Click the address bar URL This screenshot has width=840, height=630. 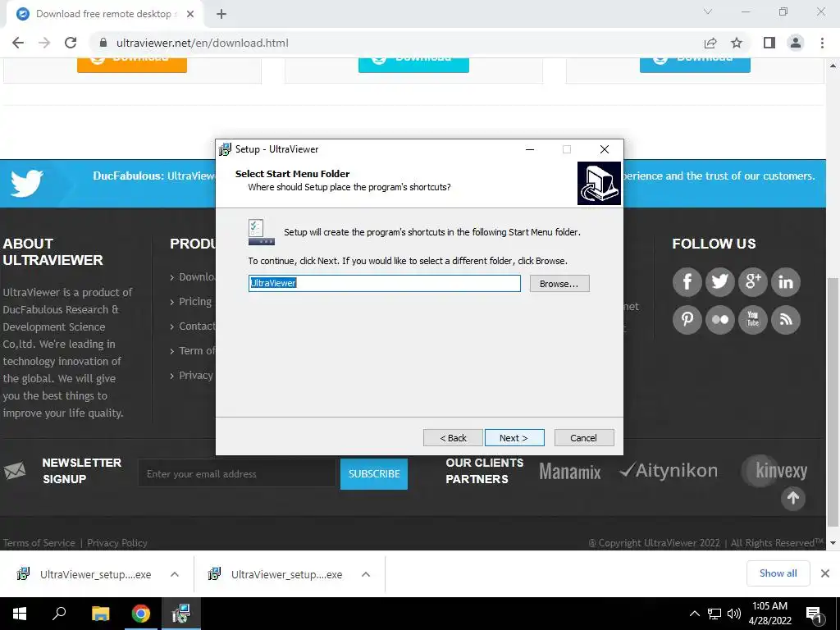coord(203,43)
